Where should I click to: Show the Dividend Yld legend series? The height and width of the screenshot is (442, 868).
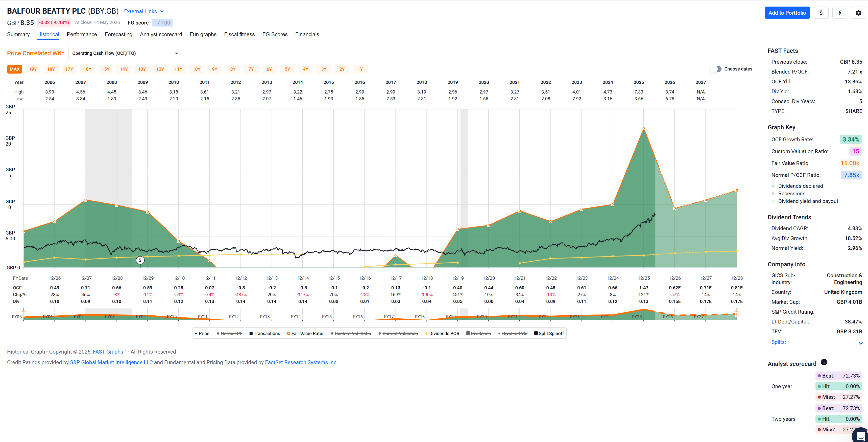[x=513, y=333]
